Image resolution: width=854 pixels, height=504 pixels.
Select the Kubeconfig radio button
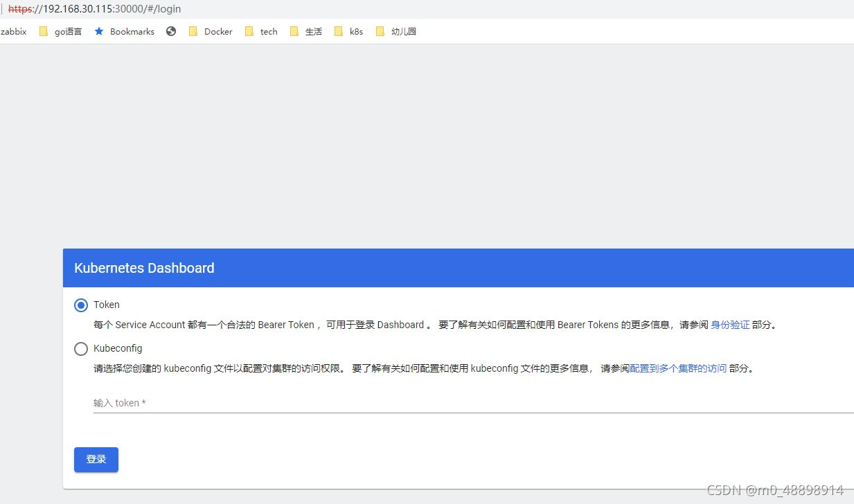click(81, 349)
